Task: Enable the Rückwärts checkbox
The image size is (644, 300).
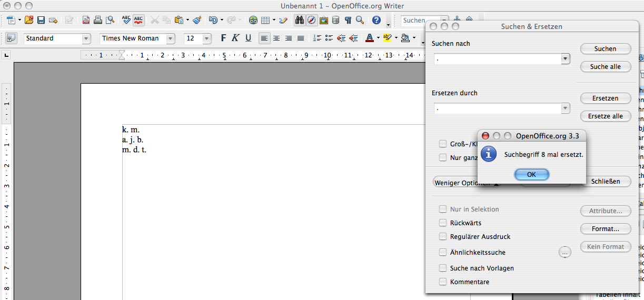Action: coord(443,223)
